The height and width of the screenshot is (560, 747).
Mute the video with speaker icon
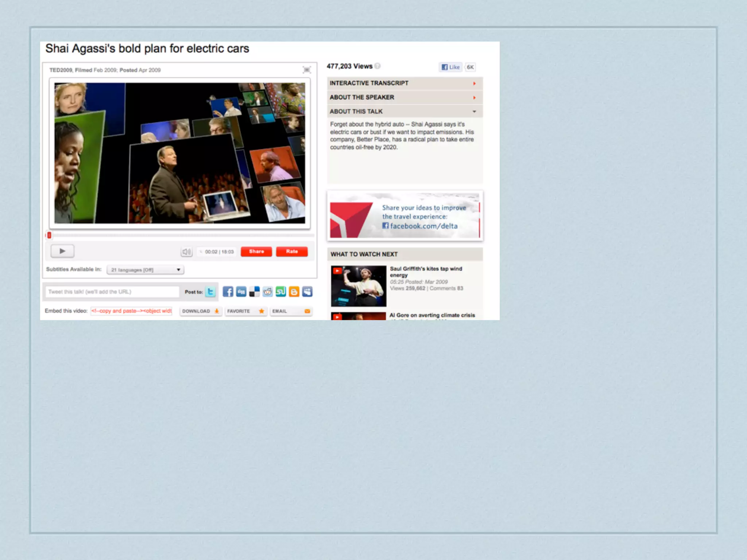pos(186,252)
